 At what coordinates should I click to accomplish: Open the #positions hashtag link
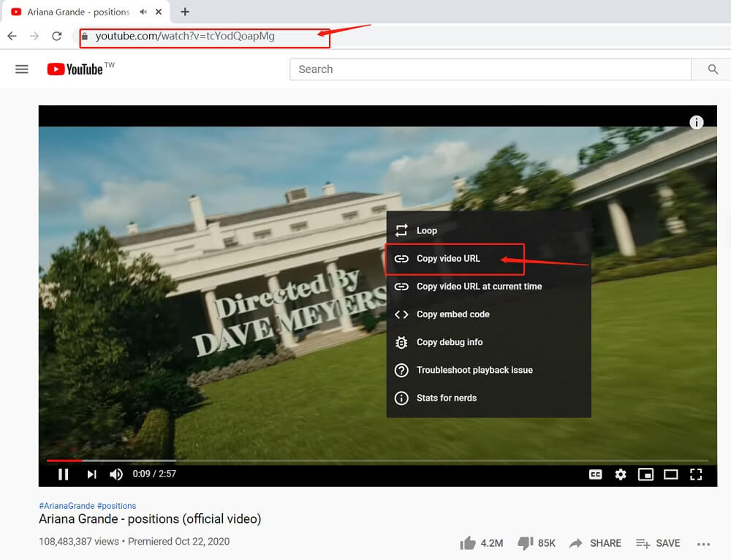click(116, 505)
